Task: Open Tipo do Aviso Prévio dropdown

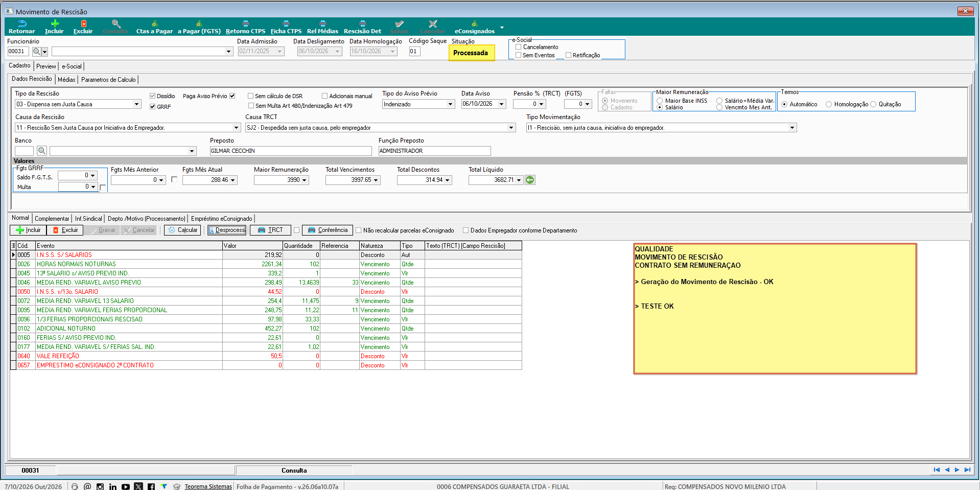Action: (450, 104)
